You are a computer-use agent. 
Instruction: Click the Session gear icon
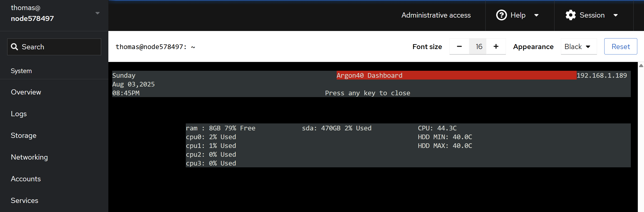[570, 15]
